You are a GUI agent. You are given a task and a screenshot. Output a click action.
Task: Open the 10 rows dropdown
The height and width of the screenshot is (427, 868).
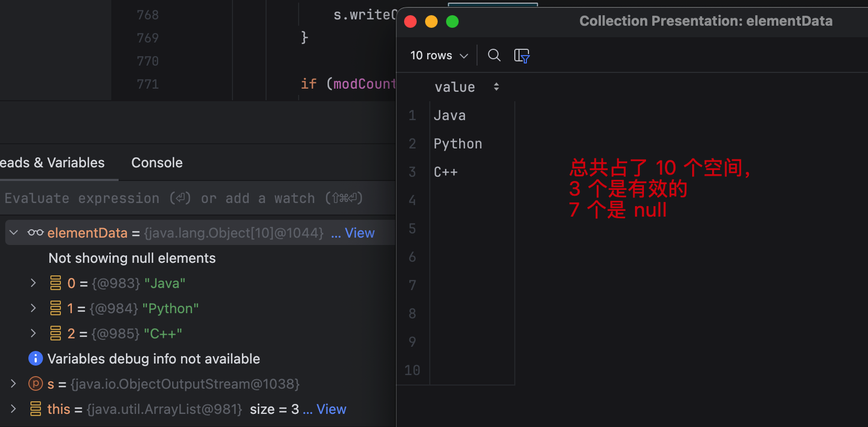coord(439,56)
